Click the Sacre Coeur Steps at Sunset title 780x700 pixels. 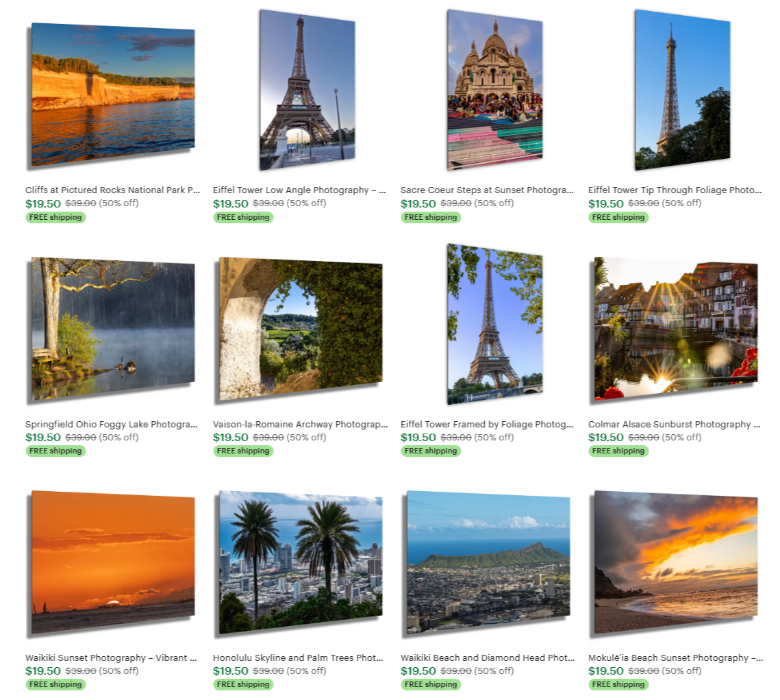pyautogui.click(x=487, y=190)
